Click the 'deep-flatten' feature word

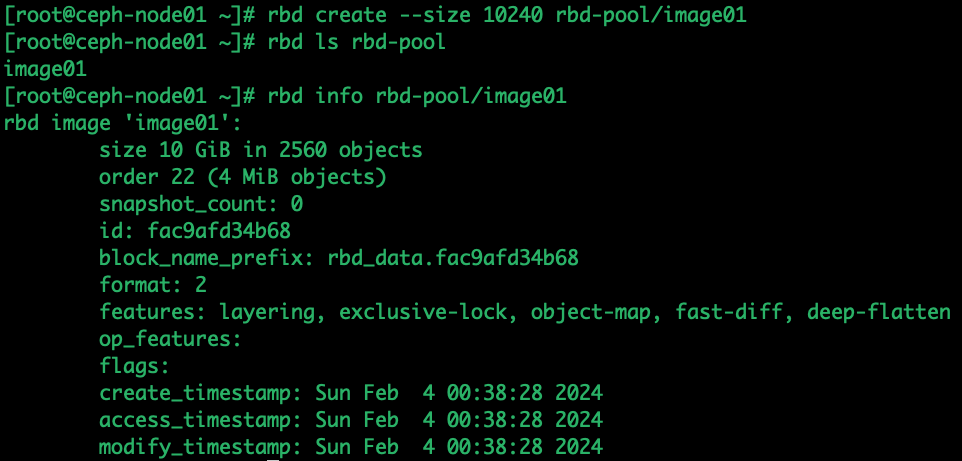(879, 312)
